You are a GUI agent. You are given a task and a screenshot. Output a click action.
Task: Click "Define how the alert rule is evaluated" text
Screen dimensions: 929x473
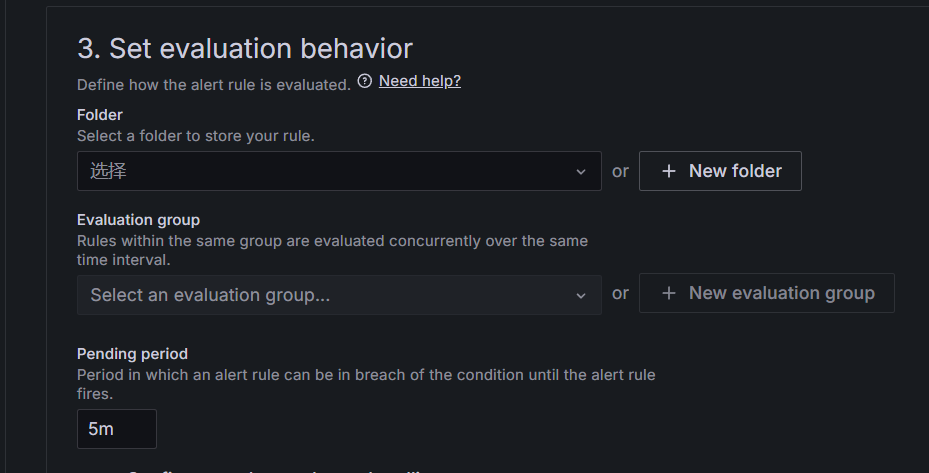tap(213, 85)
